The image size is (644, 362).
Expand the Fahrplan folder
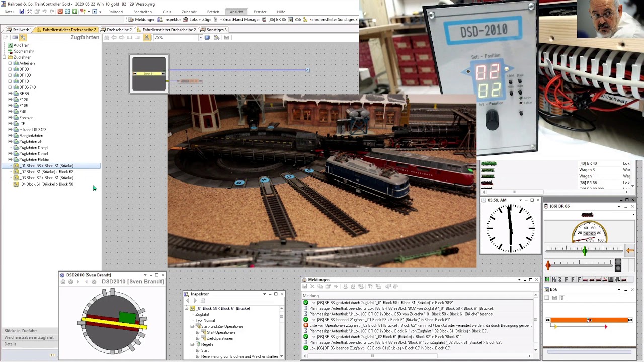tap(10, 118)
